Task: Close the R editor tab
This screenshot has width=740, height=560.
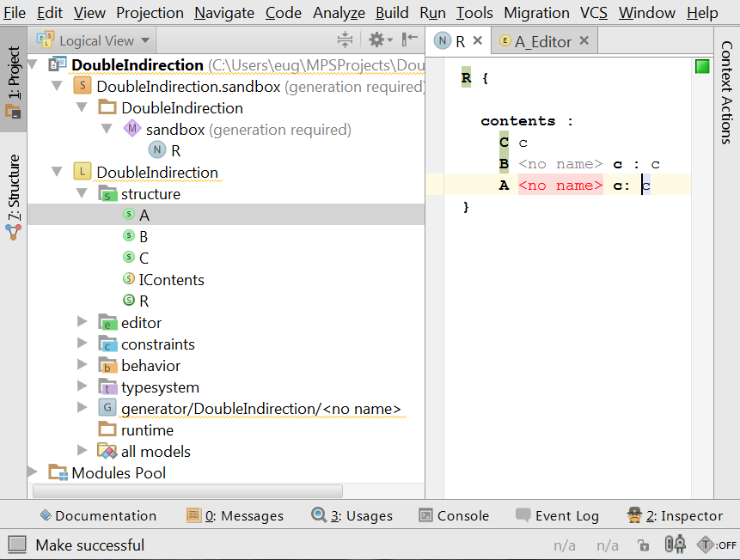Action: click(478, 41)
